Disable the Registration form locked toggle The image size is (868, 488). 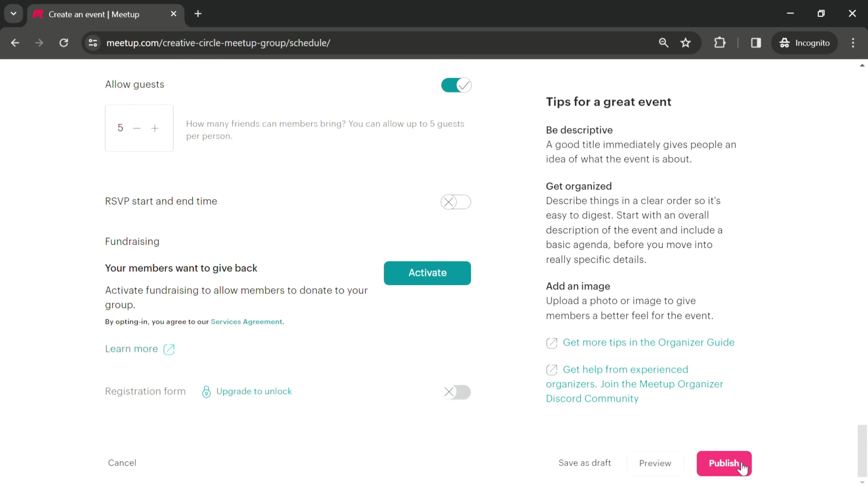[456, 392]
